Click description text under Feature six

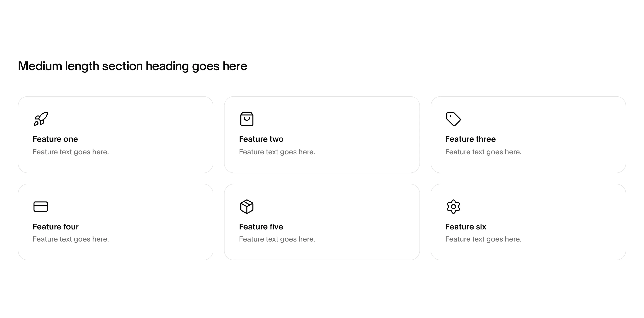coord(483,239)
